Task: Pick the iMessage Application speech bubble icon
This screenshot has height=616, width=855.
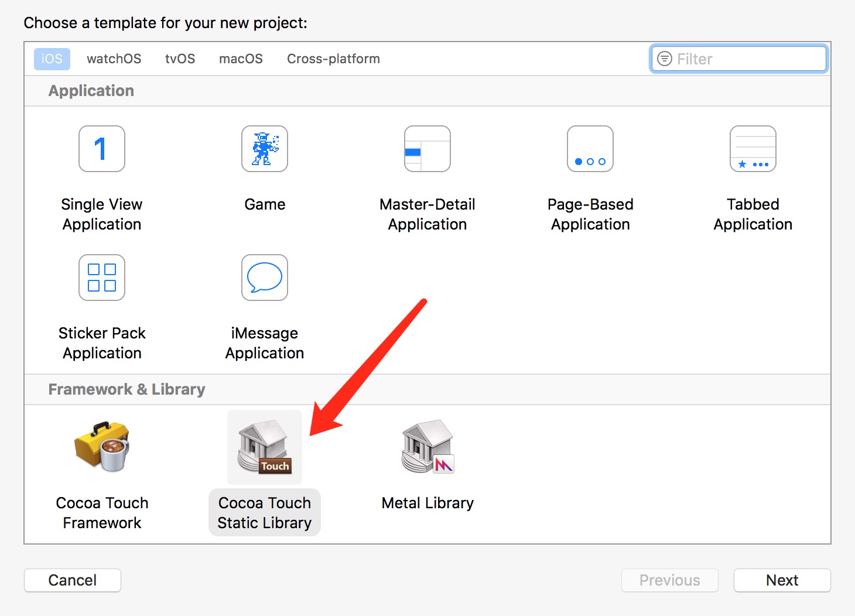Action: pyautogui.click(x=265, y=278)
